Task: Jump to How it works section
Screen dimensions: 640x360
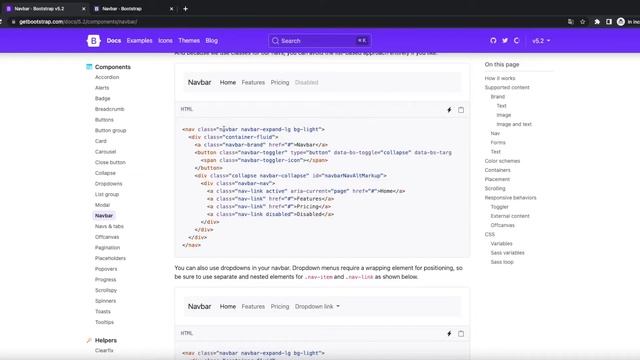Action: pyautogui.click(x=500, y=78)
